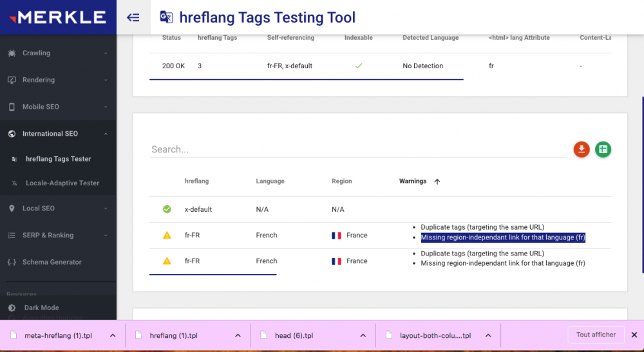Click the Crawling bug icon in sidebar
Image resolution: width=644 pixels, height=352 pixels.
coord(12,53)
